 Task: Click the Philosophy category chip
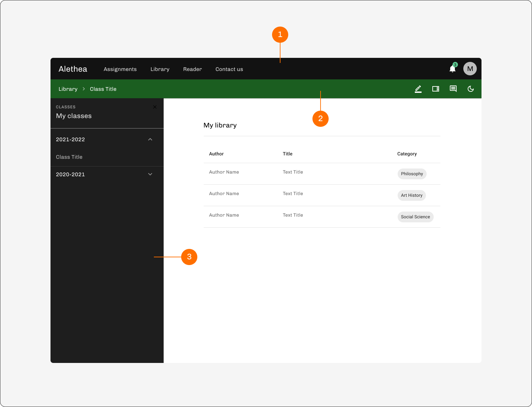[x=412, y=174]
